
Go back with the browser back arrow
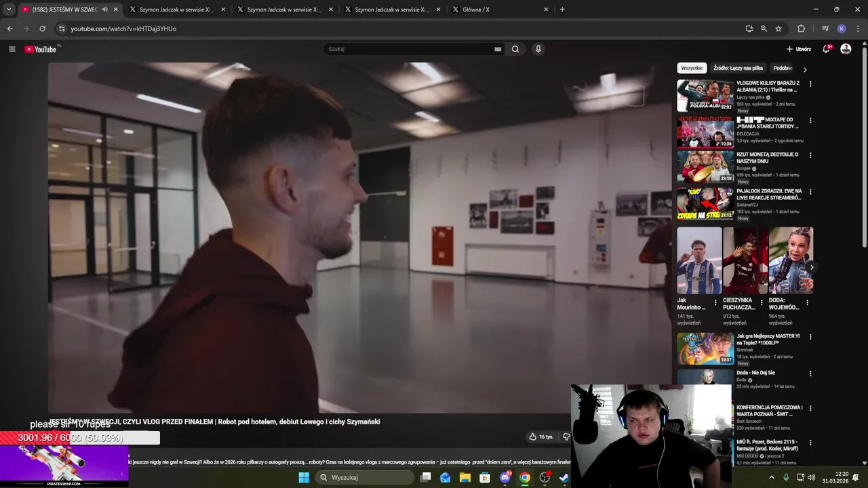[9, 28]
